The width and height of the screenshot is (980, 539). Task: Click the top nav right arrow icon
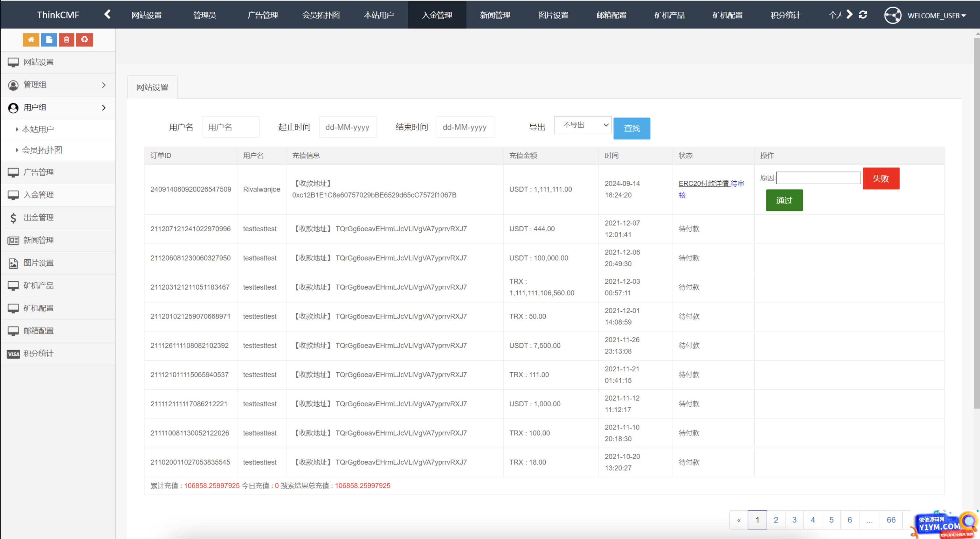850,14
